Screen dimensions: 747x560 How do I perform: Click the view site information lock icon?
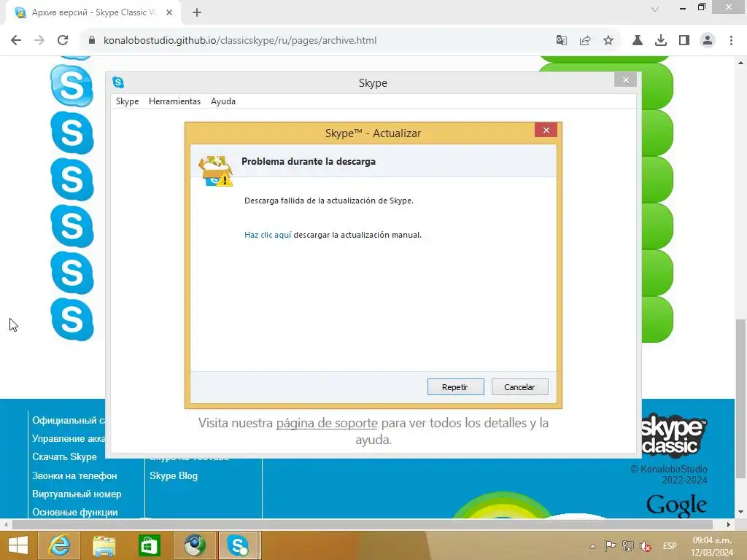tap(92, 41)
